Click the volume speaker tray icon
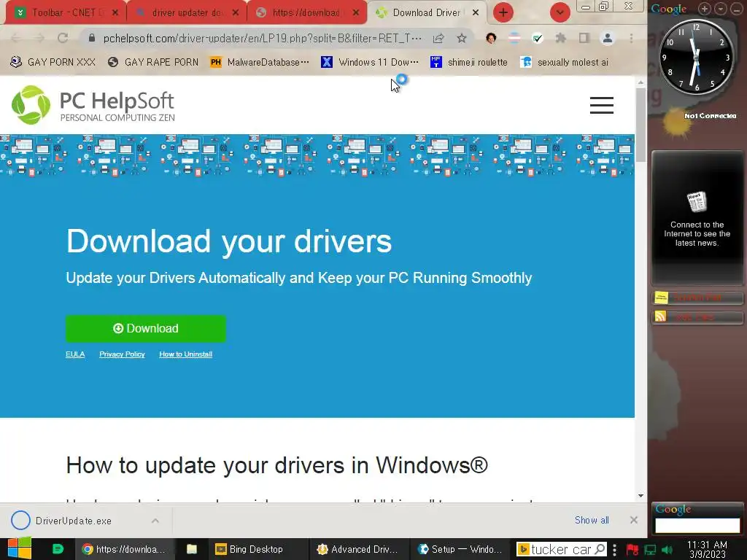This screenshot has width=747, height=560. tap(667, 550)
